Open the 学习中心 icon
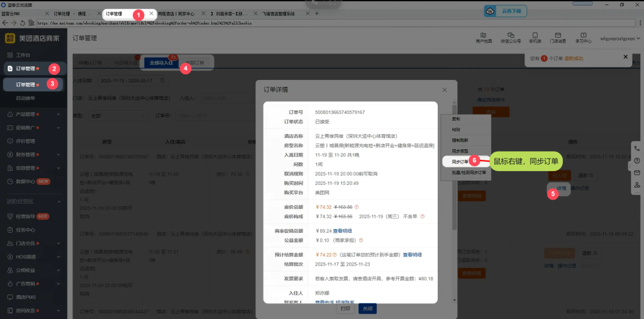Viewport: 644px width, 319px height. (582, 35)
